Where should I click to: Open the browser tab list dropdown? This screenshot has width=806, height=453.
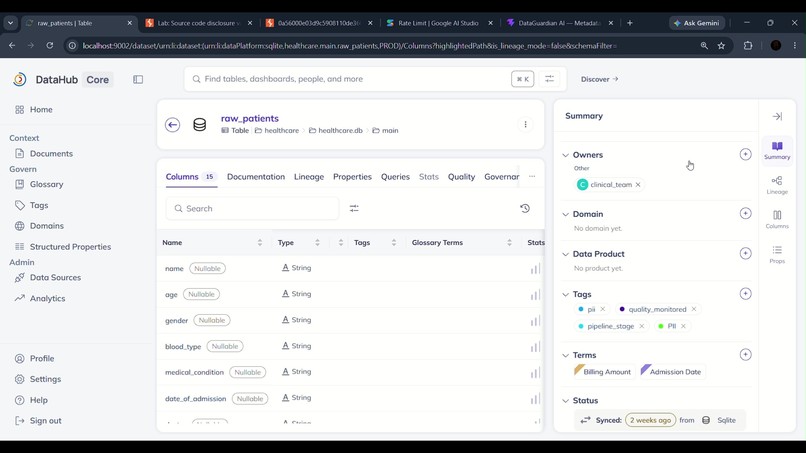(11, 23)
